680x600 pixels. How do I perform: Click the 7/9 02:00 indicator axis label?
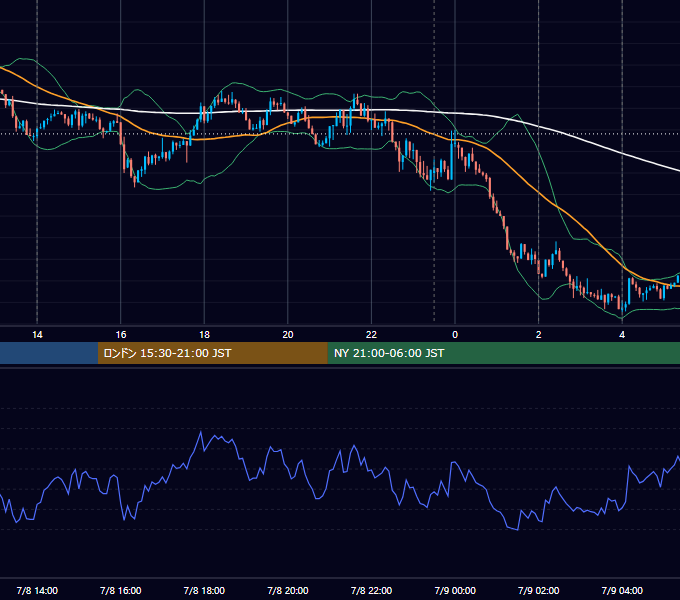[539, 591]
